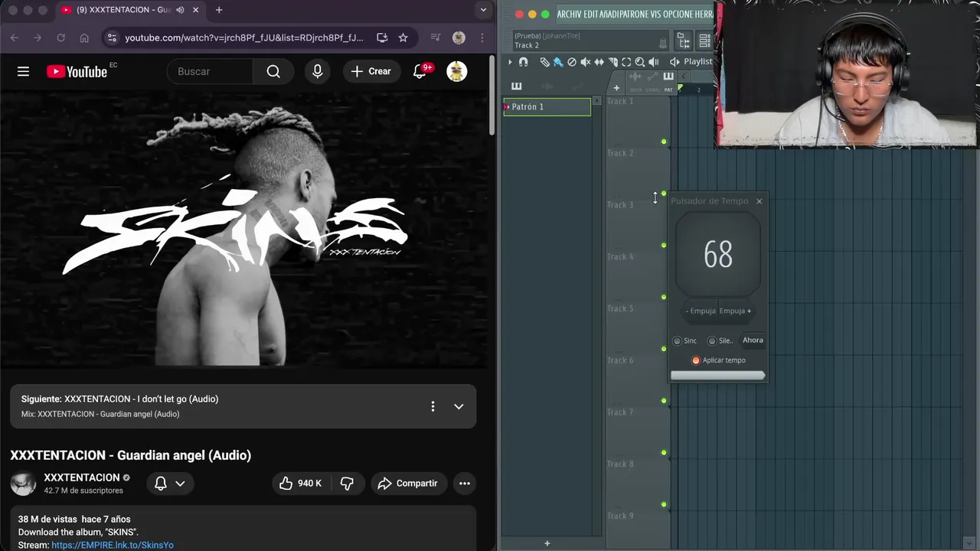Viewport: 980px width, 551px height.
Task: Open mix queue three-dot options
Action: (x=433, y=406)
